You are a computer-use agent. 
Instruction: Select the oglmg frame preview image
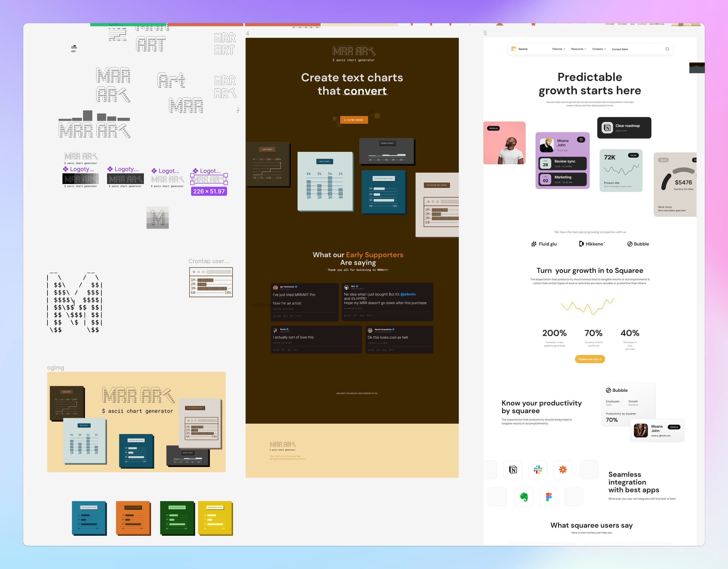click(x=136, y=422)
